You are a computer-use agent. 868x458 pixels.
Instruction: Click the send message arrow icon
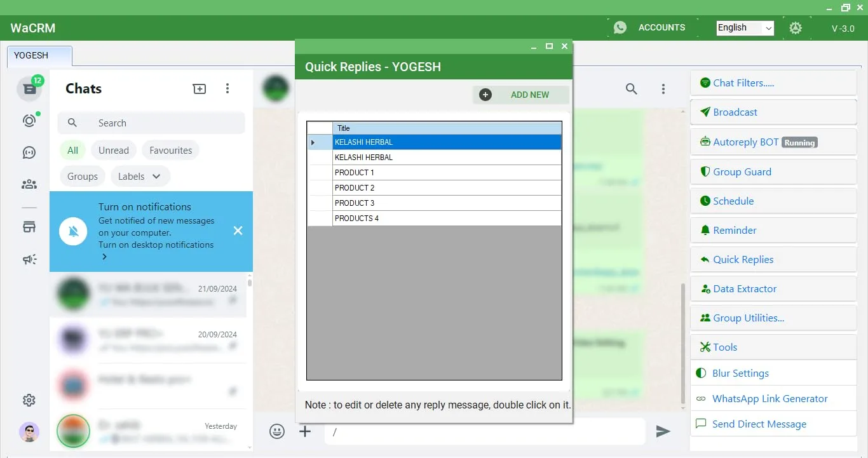tap(663, 431)
